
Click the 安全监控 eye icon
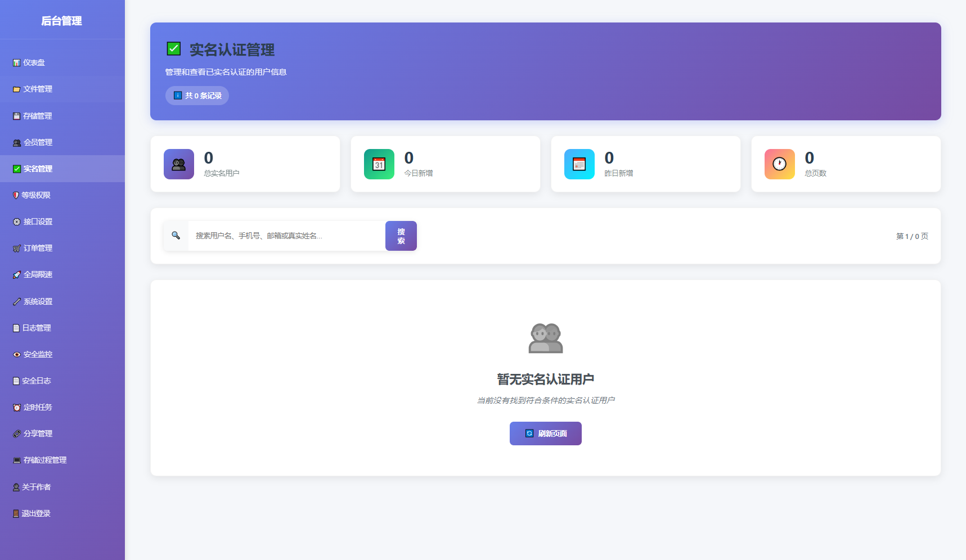point(16,354)
